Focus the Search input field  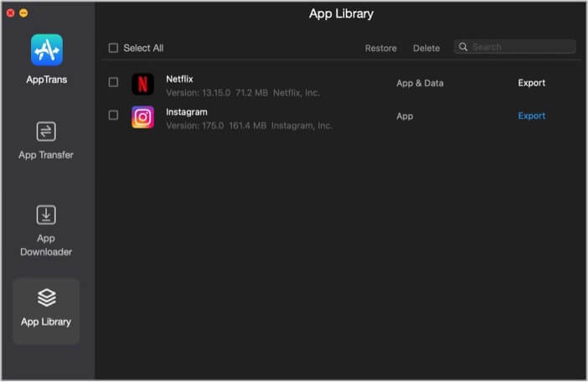(x=515, y=47)
